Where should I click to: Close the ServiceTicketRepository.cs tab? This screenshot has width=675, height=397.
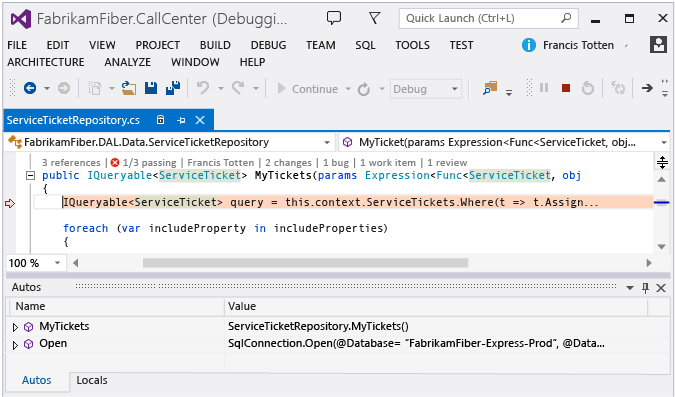[200, 120]
